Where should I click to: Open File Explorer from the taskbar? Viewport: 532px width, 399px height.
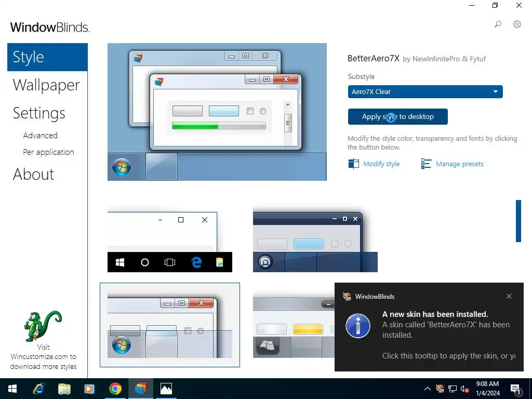coord(64,389)
